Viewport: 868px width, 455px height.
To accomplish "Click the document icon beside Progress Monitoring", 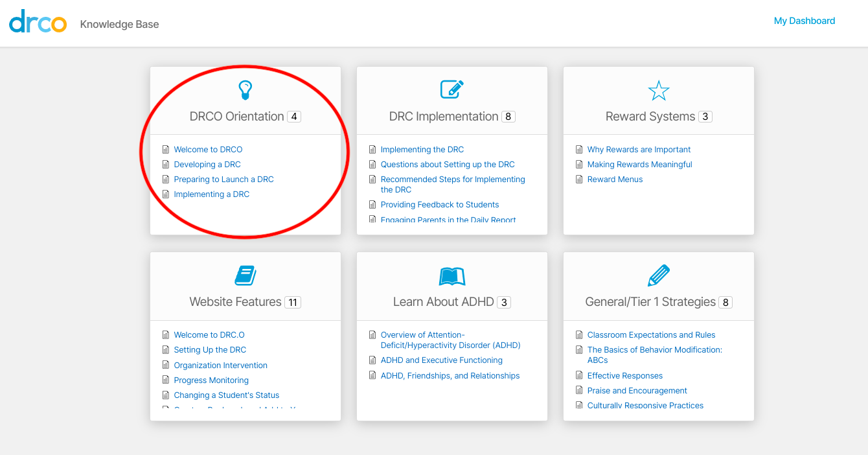I will [x=165, y=380].
